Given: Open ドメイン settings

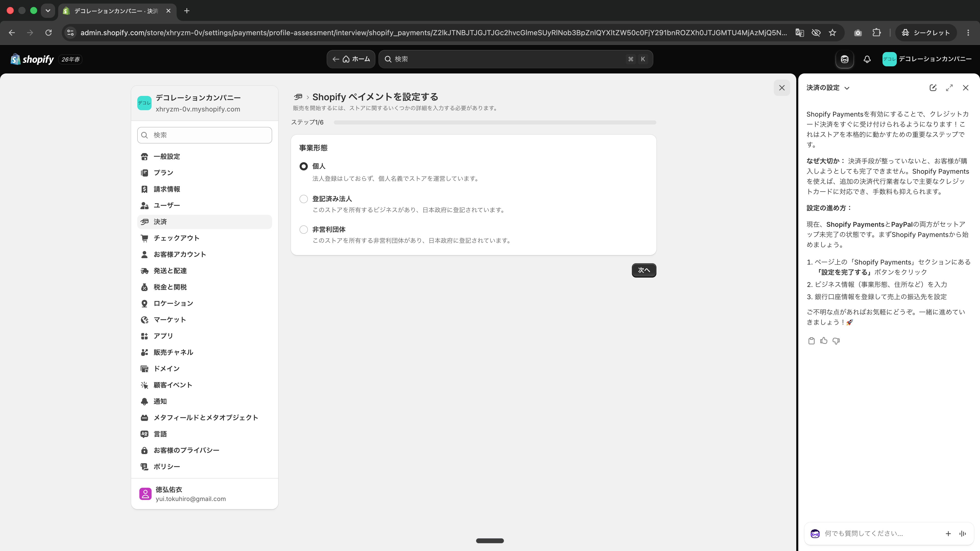Looking at the screenshot, I should [205, 368].
